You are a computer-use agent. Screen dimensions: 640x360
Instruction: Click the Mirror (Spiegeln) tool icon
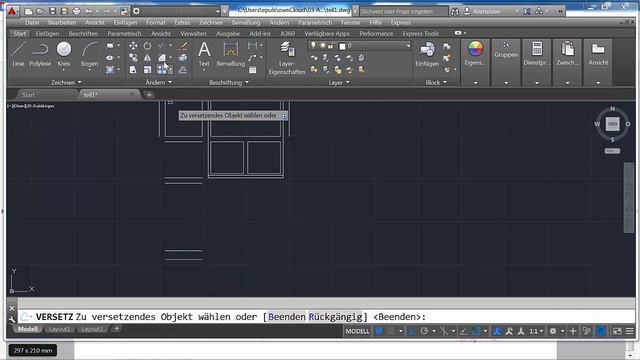coord(147,58)
